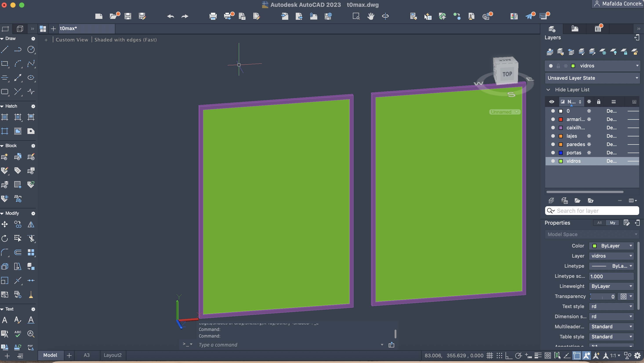This screenshot has height=363, width=644.
Task: Click the Pan hand tool in toolbar
Action: 371,16
